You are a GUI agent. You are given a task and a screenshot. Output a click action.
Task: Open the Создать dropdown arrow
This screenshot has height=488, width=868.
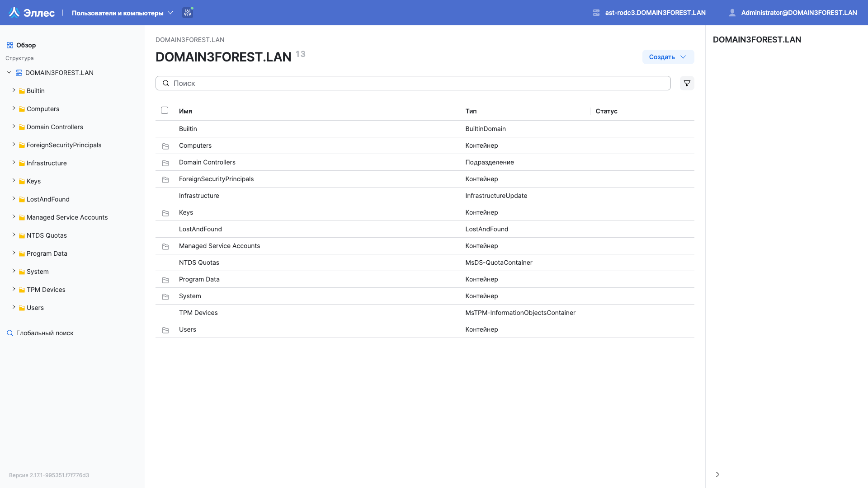coord(683,57)
